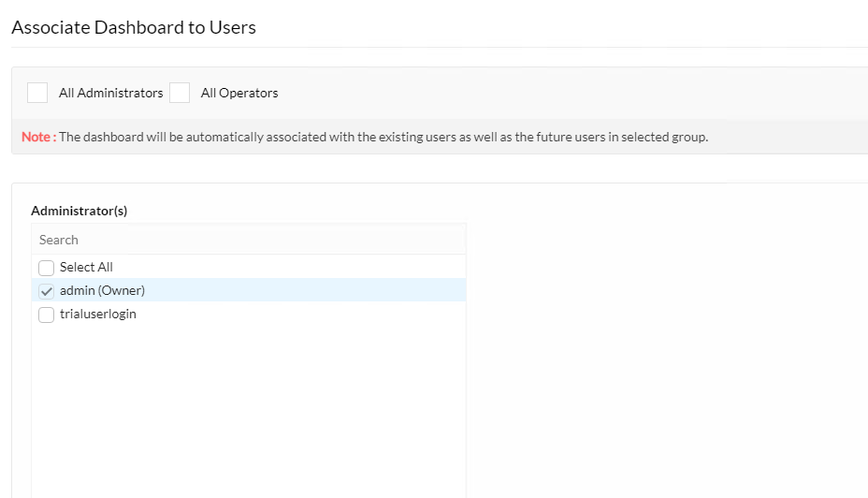This screenshot has width=868, height=498.
Task: Click the "Associate Dashboard to Users" title
Action: (x=134, y=27)
